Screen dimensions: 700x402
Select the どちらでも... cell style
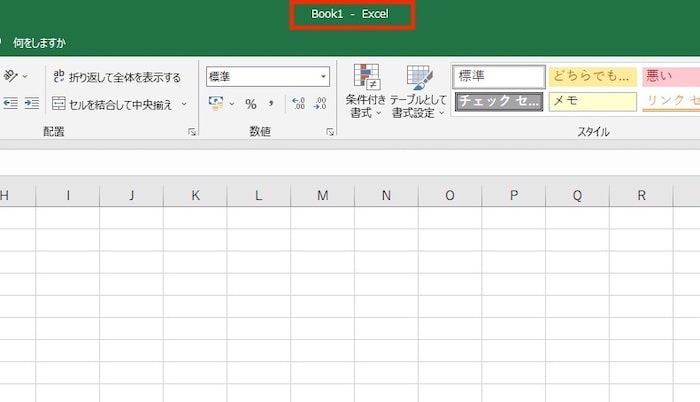click(592, 76)
